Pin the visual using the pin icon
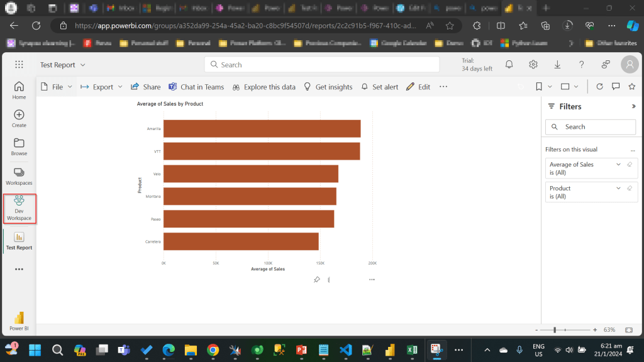The height and width of the screenshot is (362, 644). (x=317, y=280)
